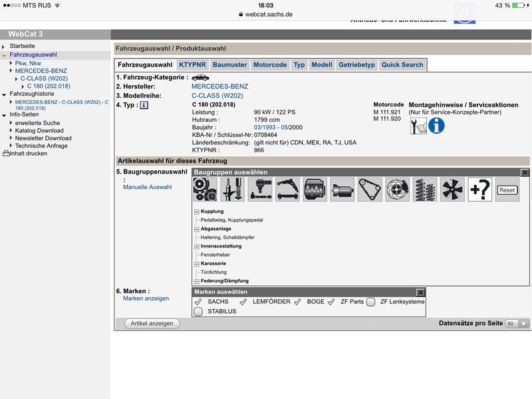Select the brake disc group icon
Viewport: 532px width, 399px height.
pyautogui.click(x=397, y=190)
